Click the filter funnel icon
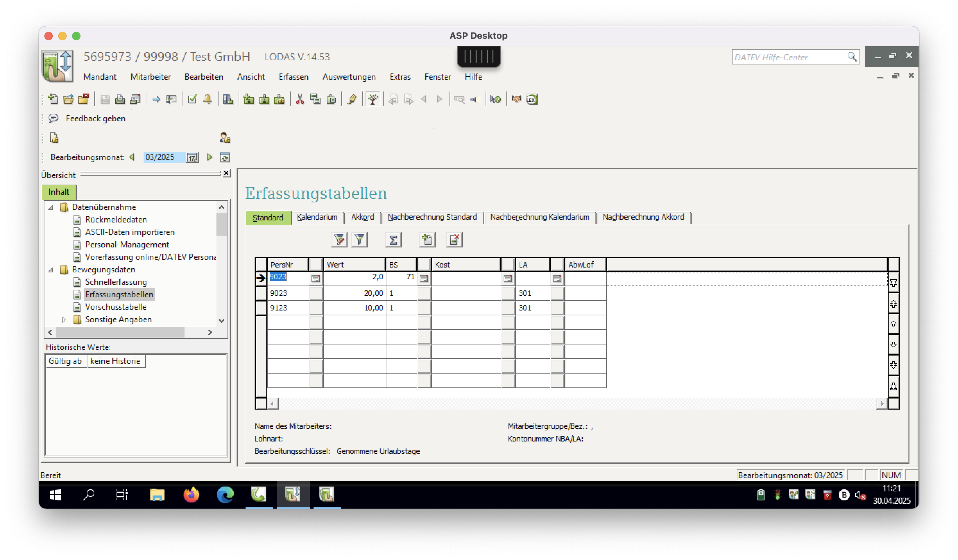The image size is (958, 560). click(359, 240)
